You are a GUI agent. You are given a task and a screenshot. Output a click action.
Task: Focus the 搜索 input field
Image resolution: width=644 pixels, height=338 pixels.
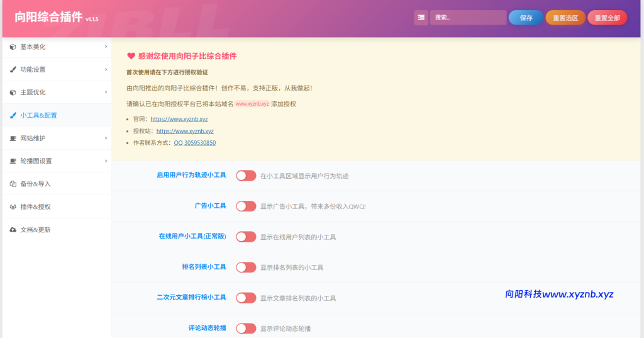click(x=468, y=18)
